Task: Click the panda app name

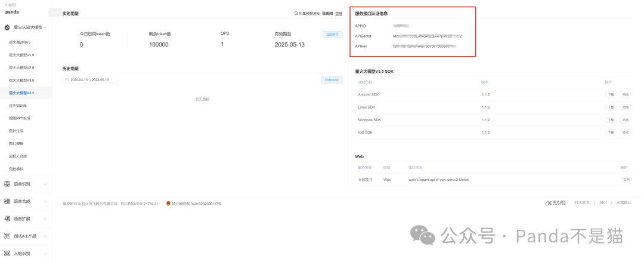Action: tap(12, 12)
